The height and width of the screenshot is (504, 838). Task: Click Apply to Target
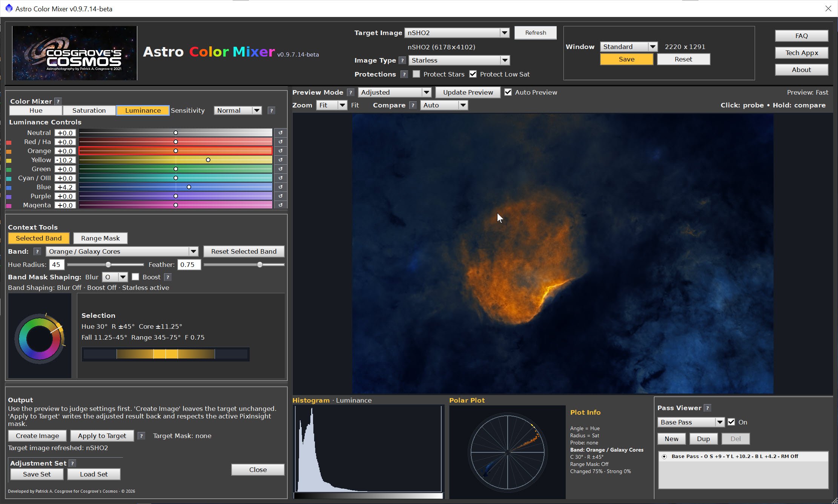102,436
